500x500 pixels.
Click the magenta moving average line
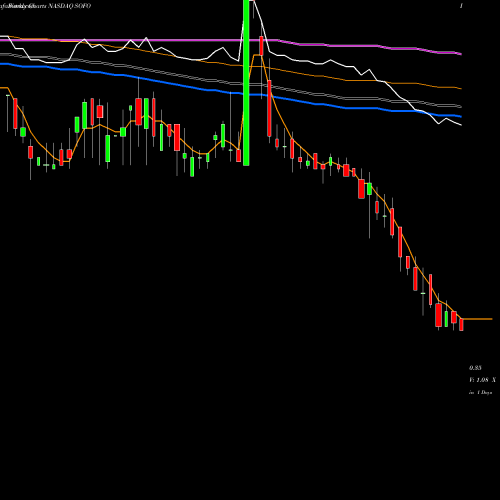pos(231,40)
